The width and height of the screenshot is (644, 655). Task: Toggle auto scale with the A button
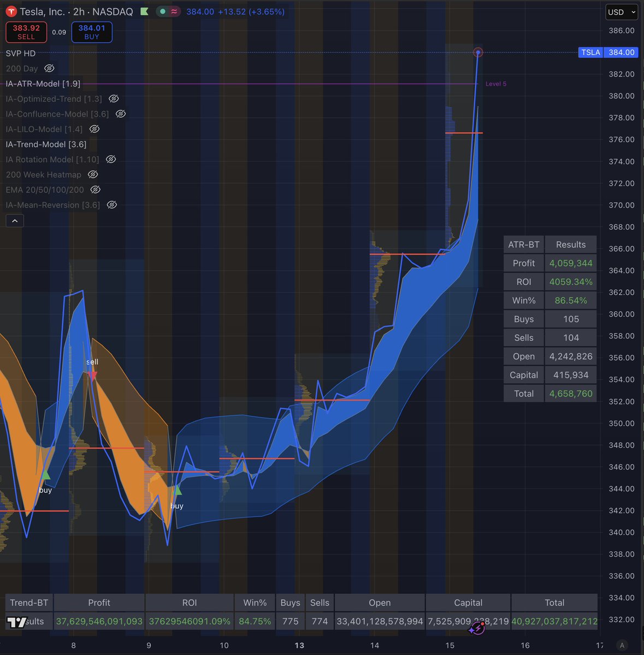coord(622,646)
